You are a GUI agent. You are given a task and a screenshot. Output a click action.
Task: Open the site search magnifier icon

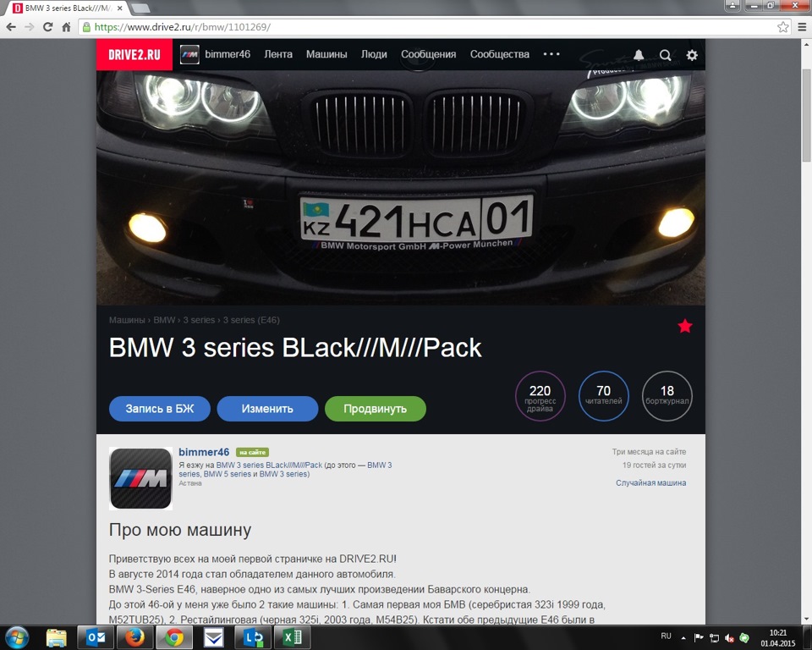coord(666,55)
